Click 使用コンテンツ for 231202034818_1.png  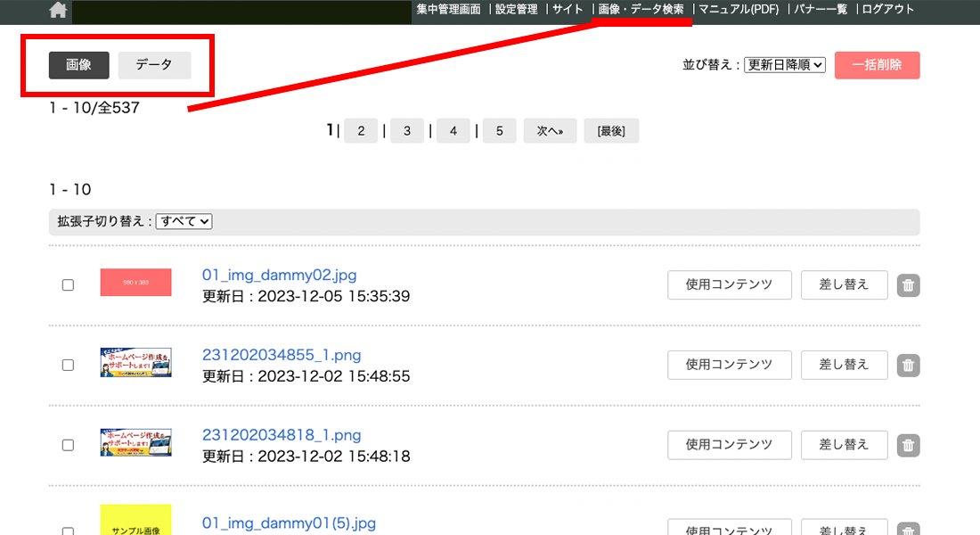730,446
